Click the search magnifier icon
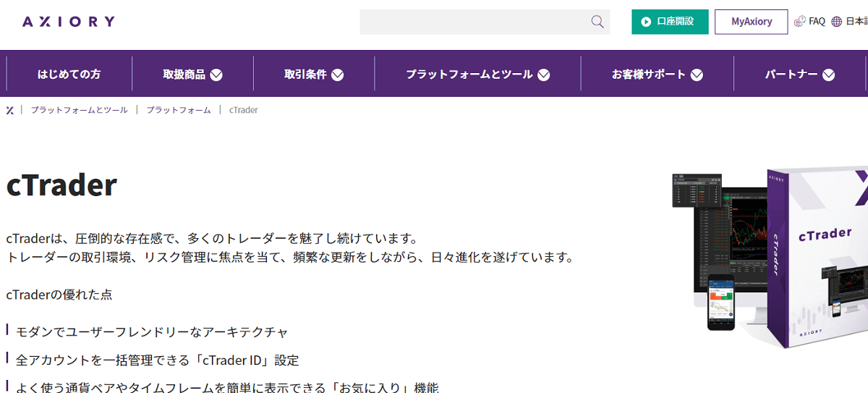Screen dimensions: 868x393 [x=597, y=22]
